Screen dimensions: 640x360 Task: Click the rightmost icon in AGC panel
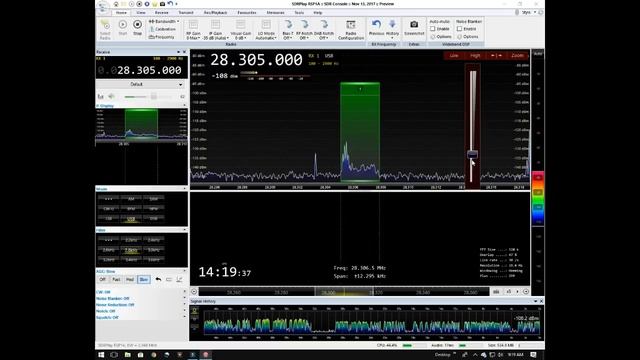click(x=179, y=280)
